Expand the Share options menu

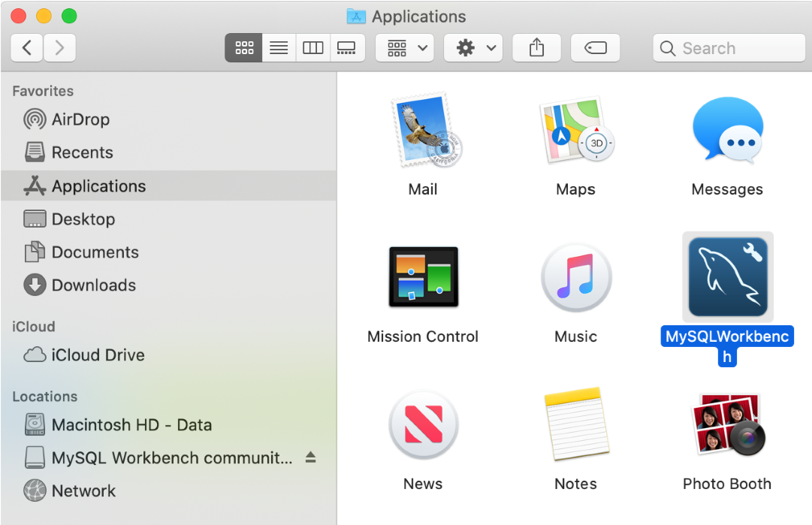coord(536,47)
